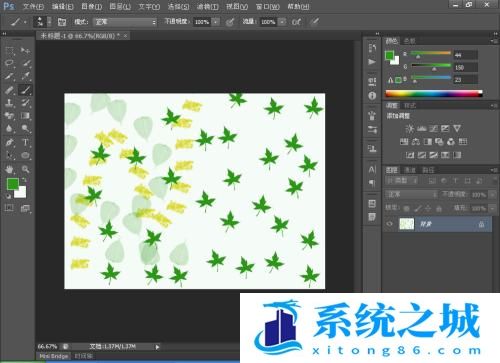500x363 pixels.
Task: Click the status bar arrow for document info
Action: click(x=157, y=347)
